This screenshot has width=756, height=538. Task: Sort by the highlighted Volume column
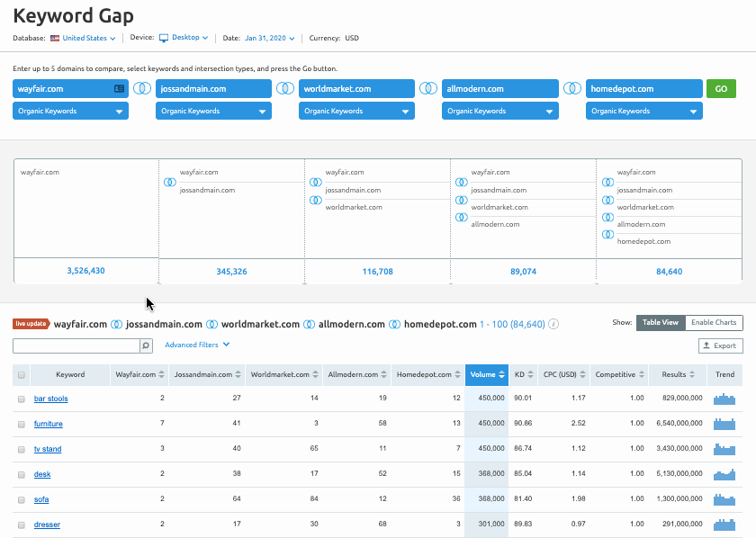point(486,375)
